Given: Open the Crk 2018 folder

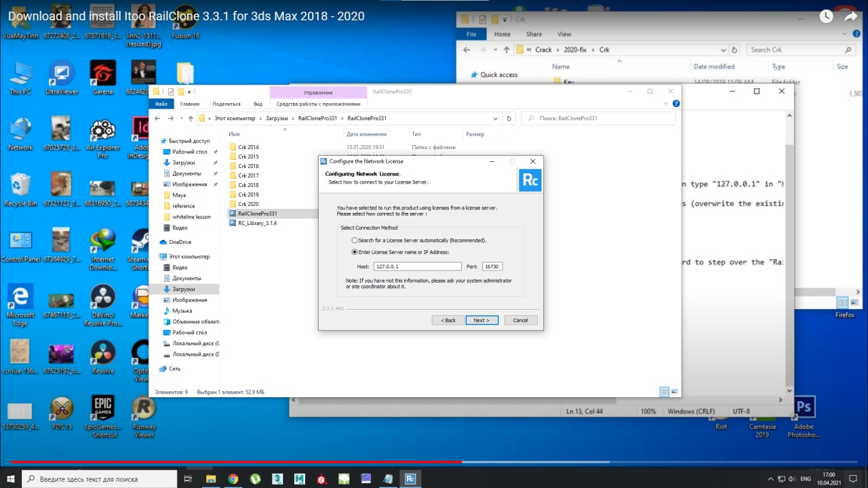Looking at the screenshot, I should coord(248,185).
